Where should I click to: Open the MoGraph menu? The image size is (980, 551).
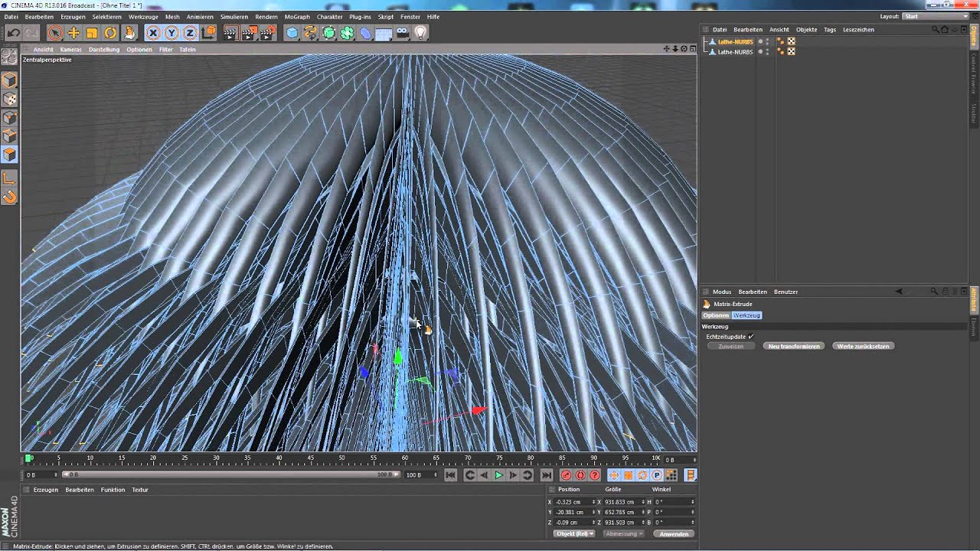coord(297,17)
